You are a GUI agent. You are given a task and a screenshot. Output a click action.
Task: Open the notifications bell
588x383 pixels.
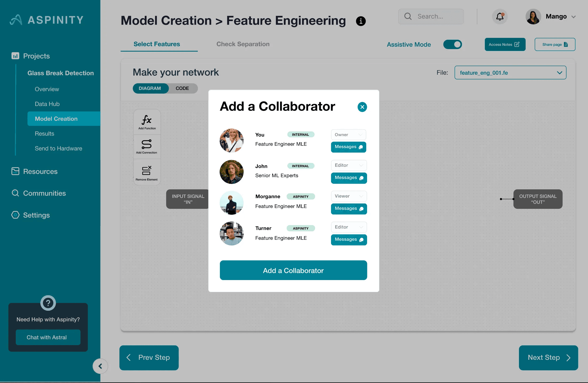(x=500, y=17)
